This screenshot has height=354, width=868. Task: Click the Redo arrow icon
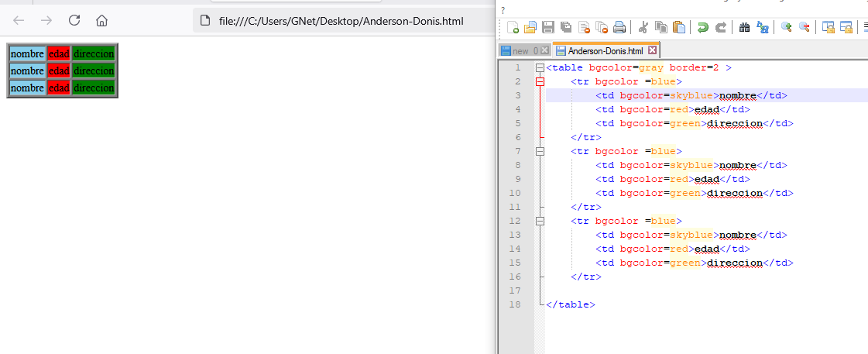pos(721,27)
